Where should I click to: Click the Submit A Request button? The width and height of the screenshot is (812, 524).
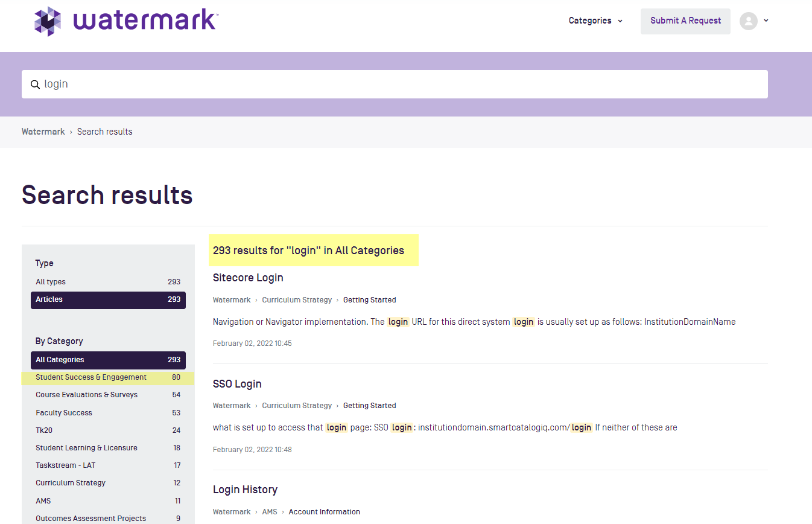point(685,21)
